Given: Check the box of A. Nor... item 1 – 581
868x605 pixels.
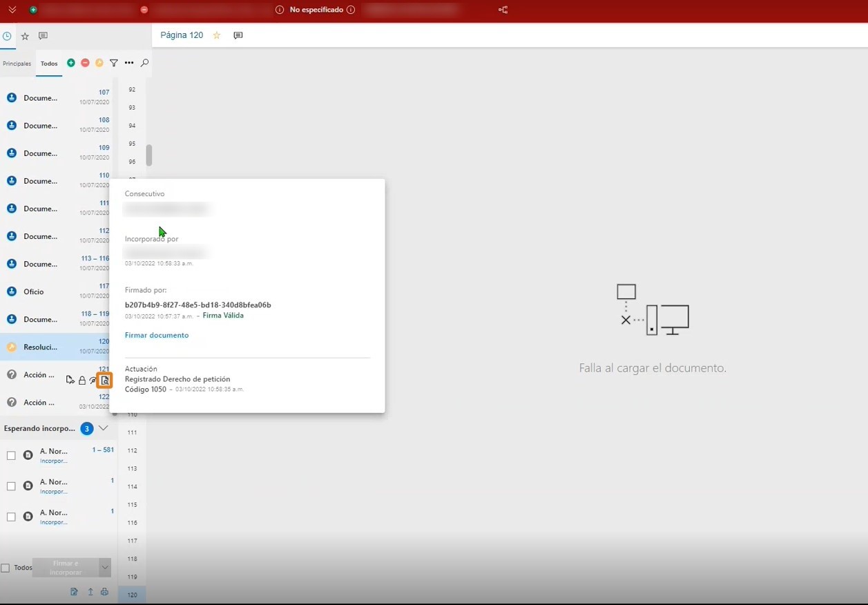Looking at the screenshot, I should click(x=11, y=456).
